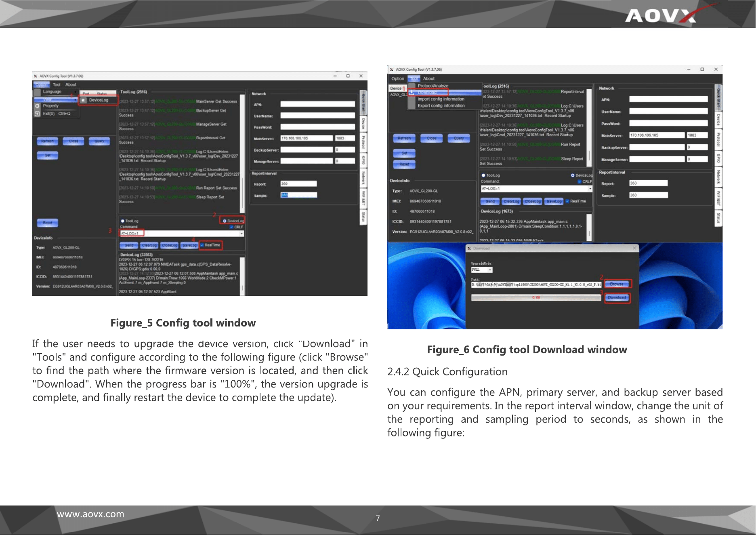The width and height of the screenshot is (756, 535).
Task: Toggle the RealTime checkbox in Figure_6 window
Action: (x=567, y=201)
